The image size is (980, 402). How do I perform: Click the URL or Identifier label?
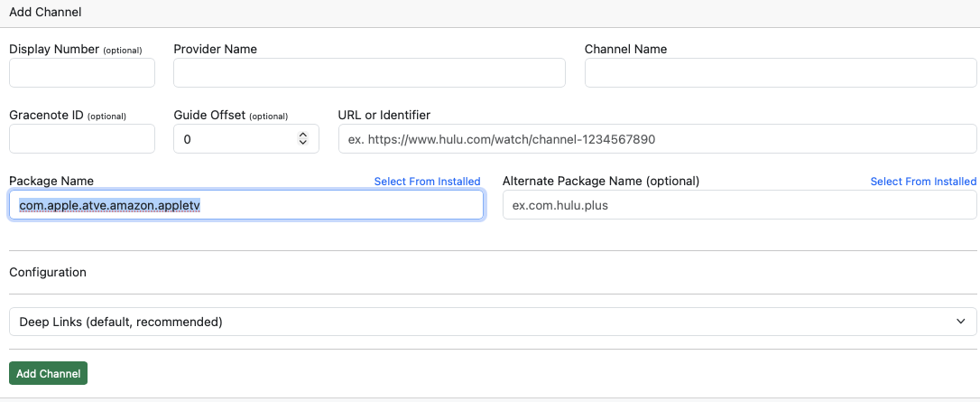coord(384,115)
